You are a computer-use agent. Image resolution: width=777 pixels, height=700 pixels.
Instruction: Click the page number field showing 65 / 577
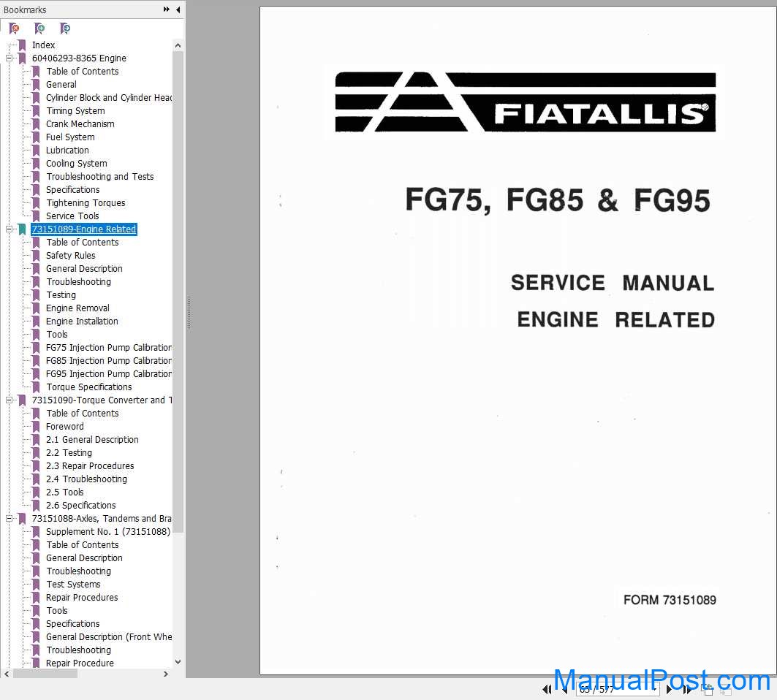click(618, 690)
